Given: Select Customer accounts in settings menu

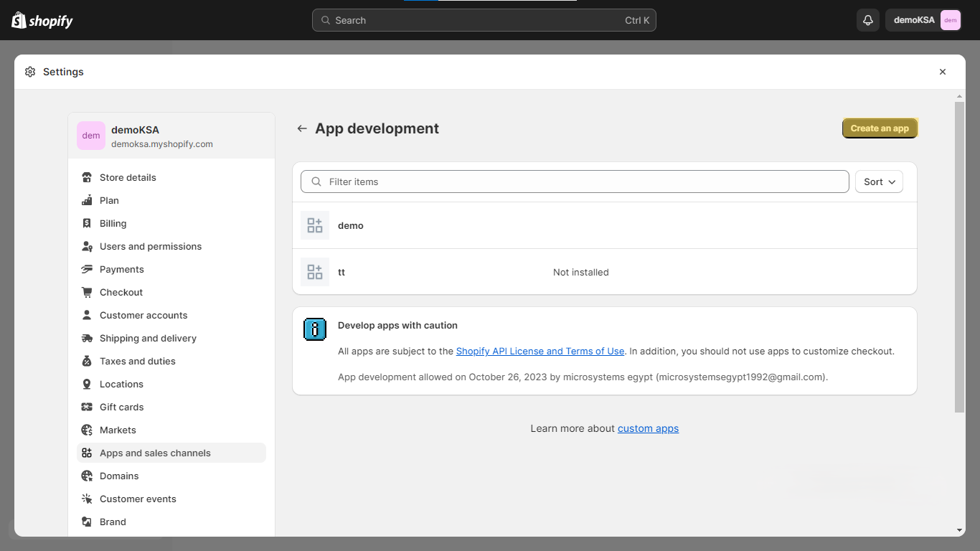Looking at the screenshot, I should coord(143,315).
